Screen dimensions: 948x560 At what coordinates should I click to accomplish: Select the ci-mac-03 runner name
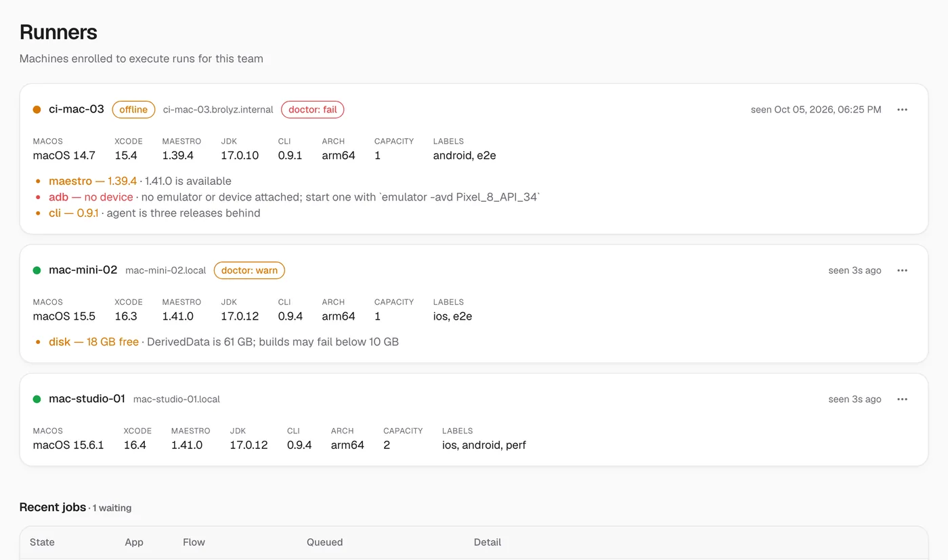click(x=77, y=109)
